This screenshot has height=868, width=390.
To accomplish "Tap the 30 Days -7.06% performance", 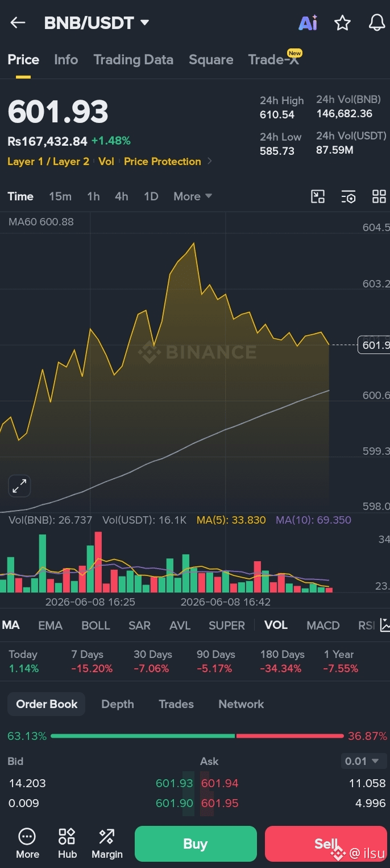I will click(x=152, y=661).
